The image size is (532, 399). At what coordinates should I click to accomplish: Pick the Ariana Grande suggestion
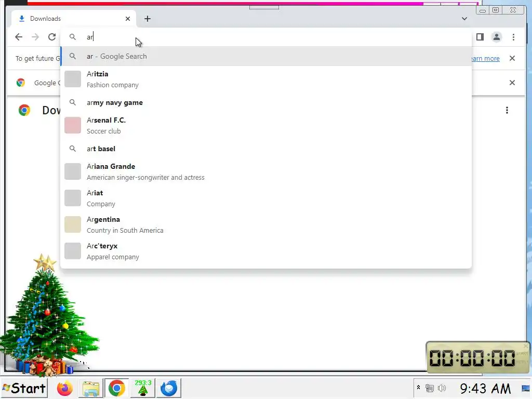tap(266, 171)
